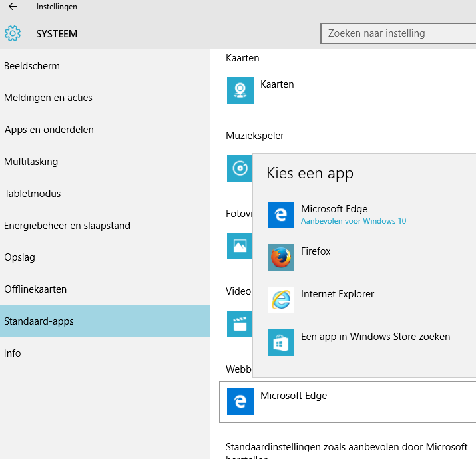Go to Meldingen en acties

48,98
